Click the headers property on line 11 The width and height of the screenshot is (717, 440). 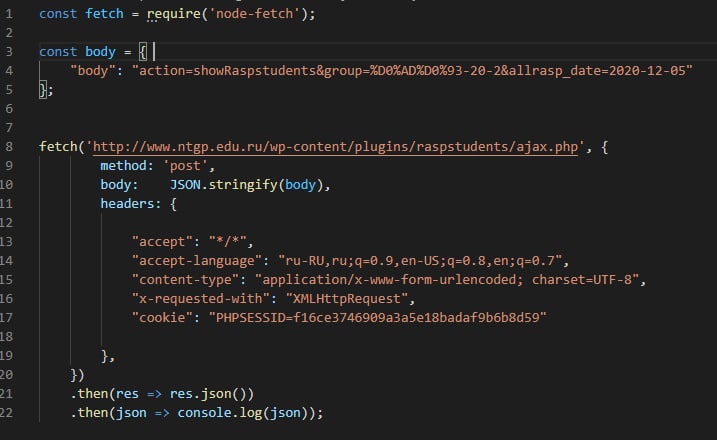[x=131, y=204]
